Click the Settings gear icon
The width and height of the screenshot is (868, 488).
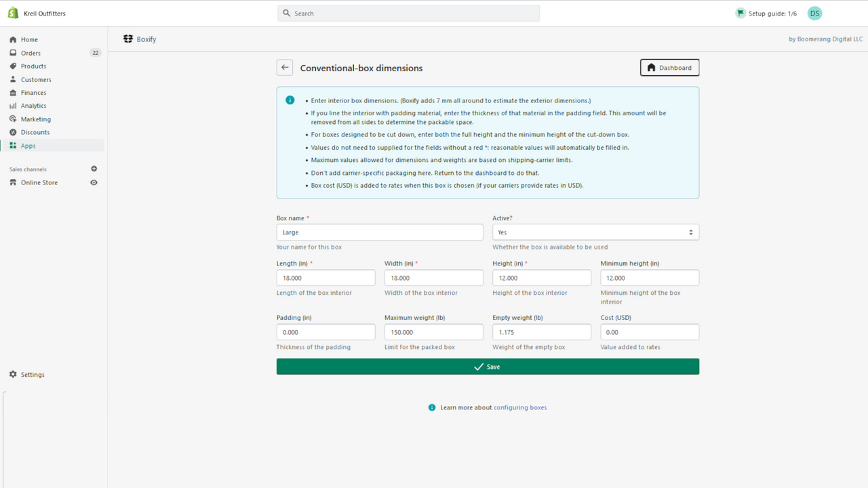(x=13, y=374)
